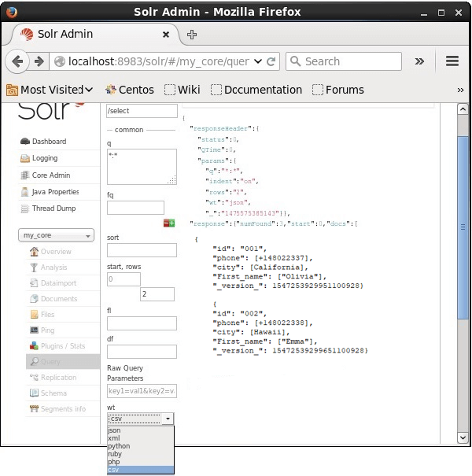This screenshot has width=472, height=476.
Task: Click the Ping icon
Action: tap(34, 330)
